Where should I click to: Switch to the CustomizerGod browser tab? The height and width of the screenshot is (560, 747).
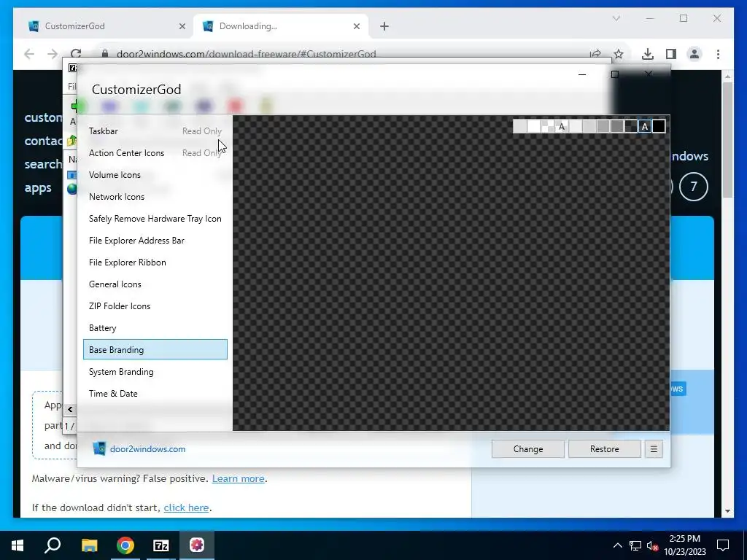[x=105, y=26]
